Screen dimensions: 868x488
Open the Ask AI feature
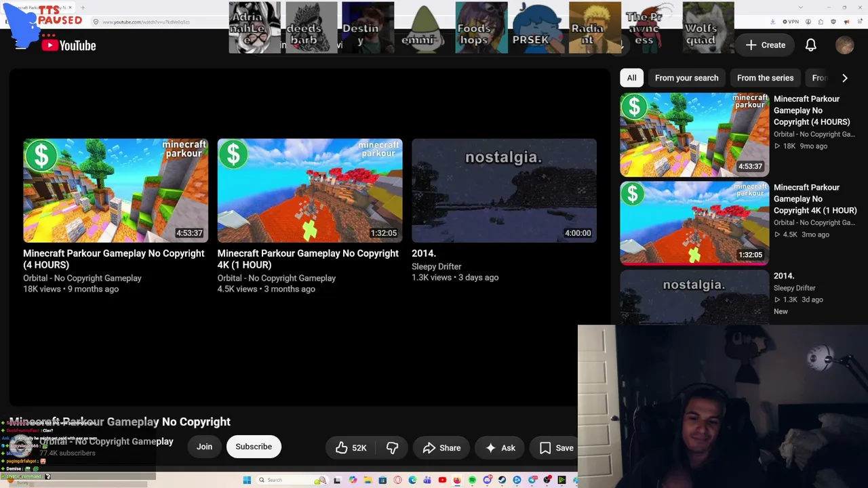499,447
